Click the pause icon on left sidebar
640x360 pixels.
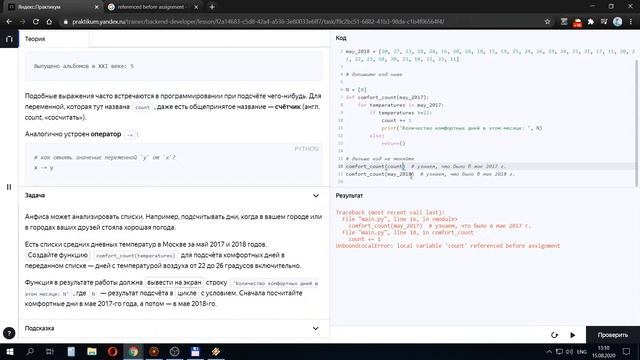(9, 187)
